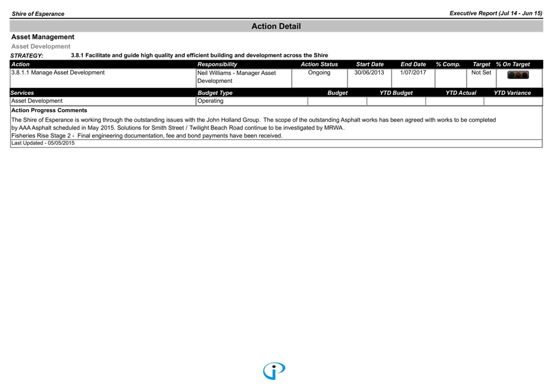Click the 'Action' column header

coord(20,64)
